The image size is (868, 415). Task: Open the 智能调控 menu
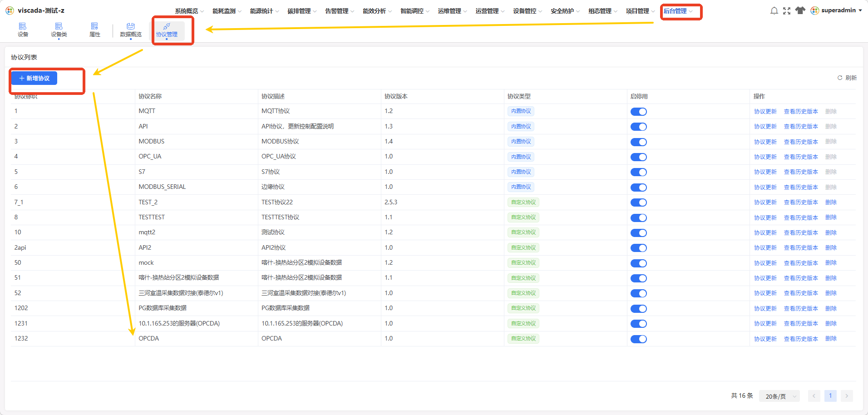(x=415, y=11)
